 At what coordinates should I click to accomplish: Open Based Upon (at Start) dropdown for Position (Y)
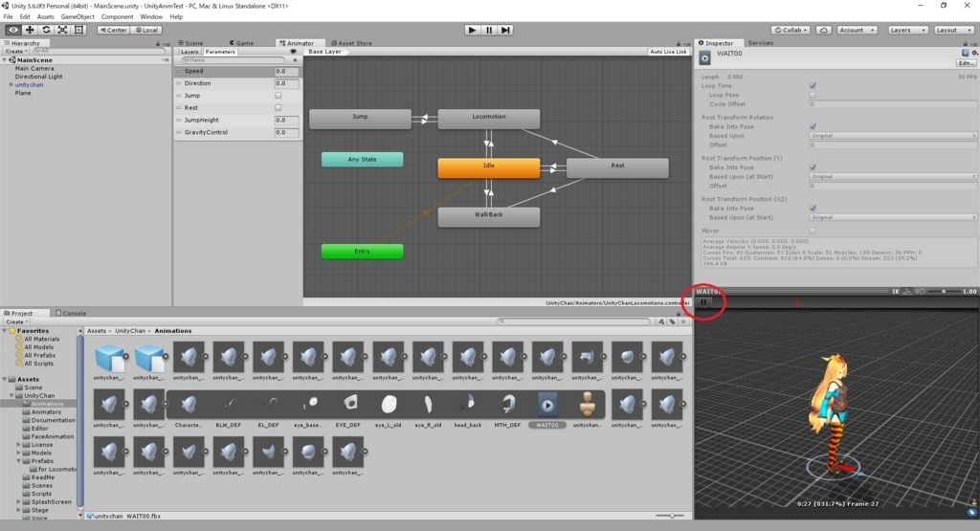[x=893, y=177]
